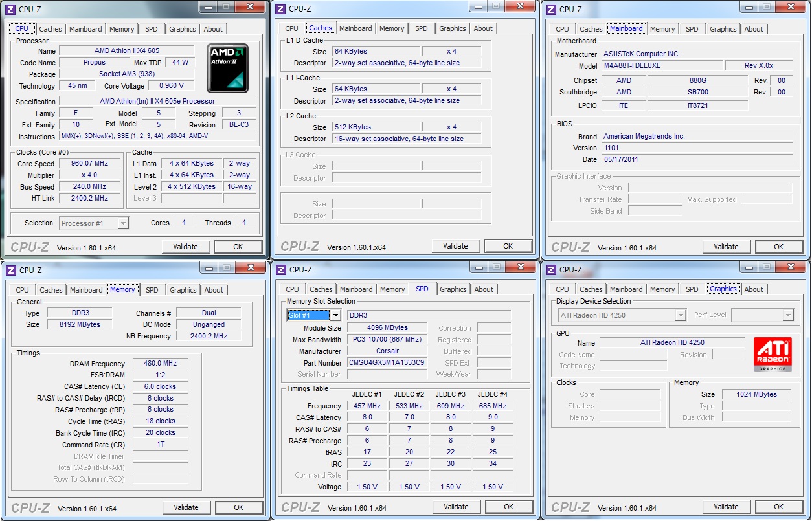
Task: Click the Code Name field 'Propus'
Action: (x=95, y=63)
